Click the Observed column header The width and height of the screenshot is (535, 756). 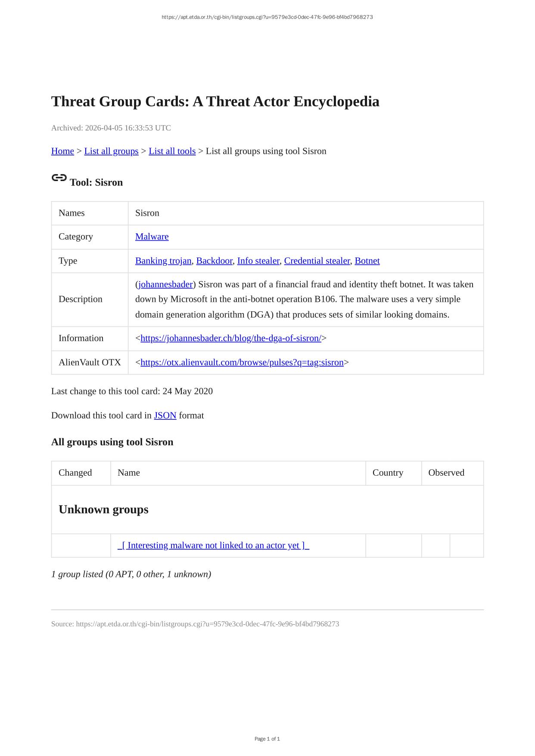[446, 473]
